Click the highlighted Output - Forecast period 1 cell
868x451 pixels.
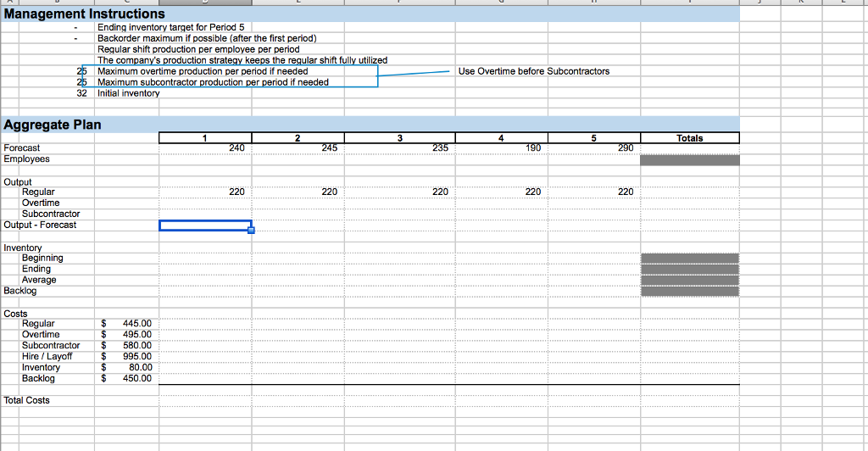coord(205,225)
